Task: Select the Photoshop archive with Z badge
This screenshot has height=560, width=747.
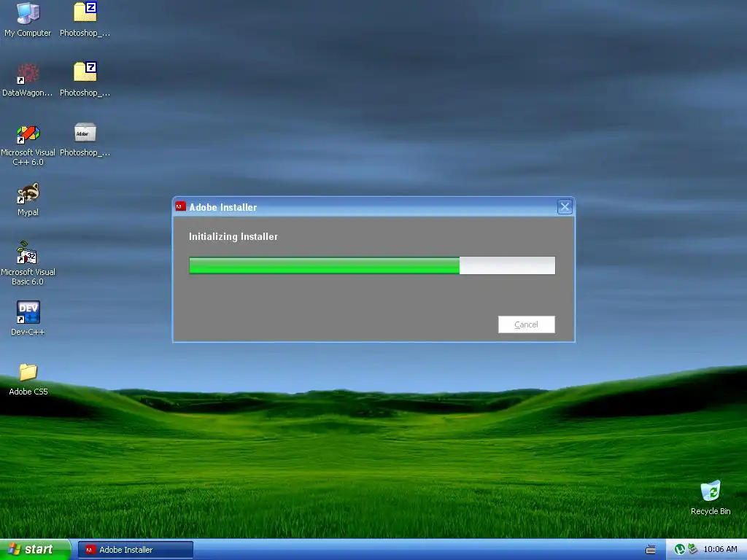Action: tap(85, 20)
